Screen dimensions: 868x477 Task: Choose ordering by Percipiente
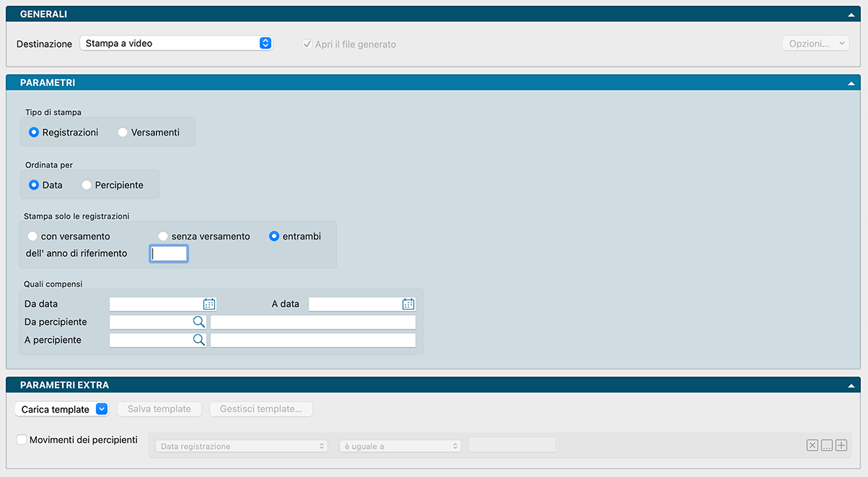pos(87,185)
